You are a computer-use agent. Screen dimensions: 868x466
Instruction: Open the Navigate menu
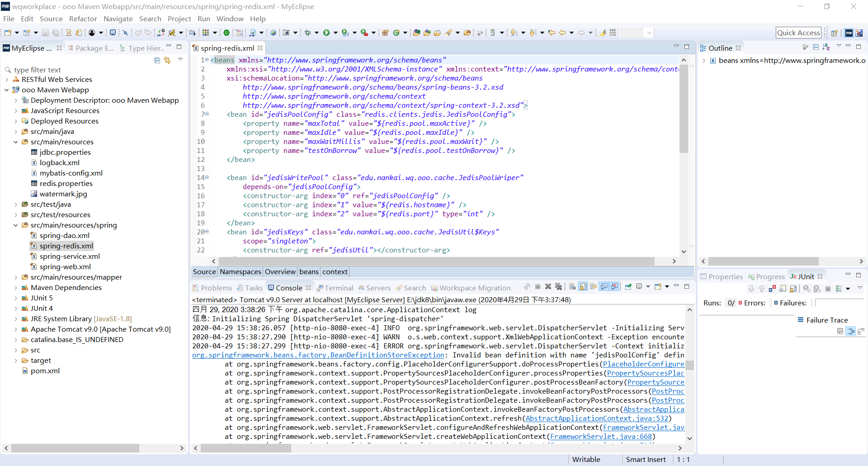point(118,19)
